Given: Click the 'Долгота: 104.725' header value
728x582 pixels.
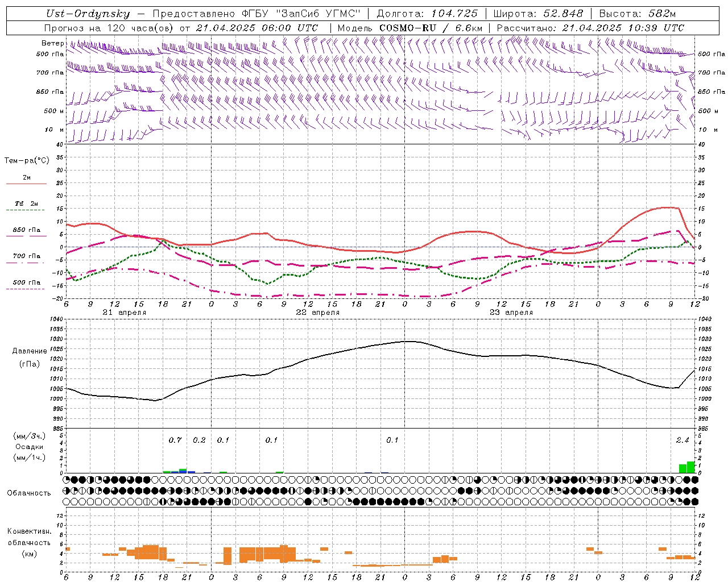Looking at the screenshot, I should [427, 14].
